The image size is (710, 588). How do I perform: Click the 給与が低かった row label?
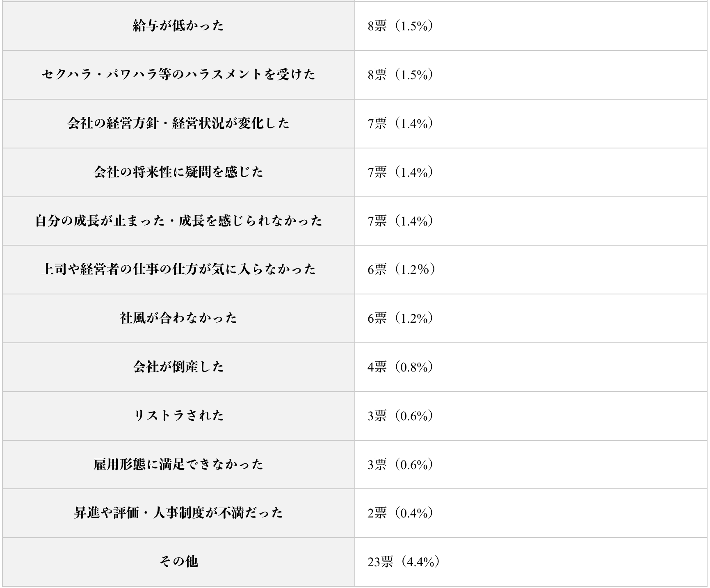[x=178, y=26]
